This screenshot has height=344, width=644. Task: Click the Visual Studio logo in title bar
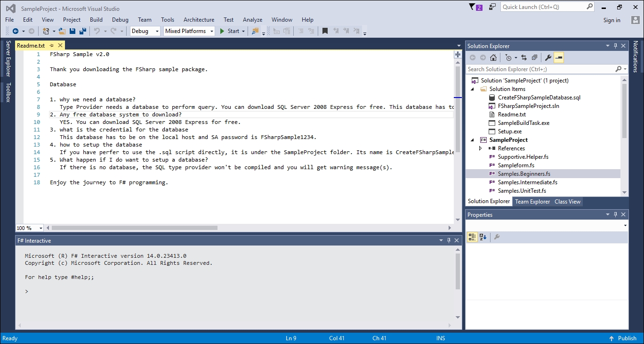[10, 8]
